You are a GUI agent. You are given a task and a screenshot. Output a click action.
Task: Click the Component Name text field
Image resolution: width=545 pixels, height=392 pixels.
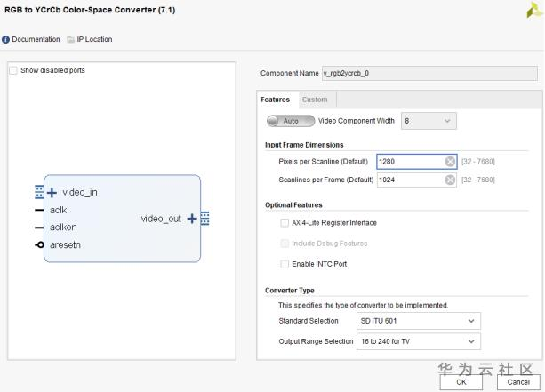429,73
